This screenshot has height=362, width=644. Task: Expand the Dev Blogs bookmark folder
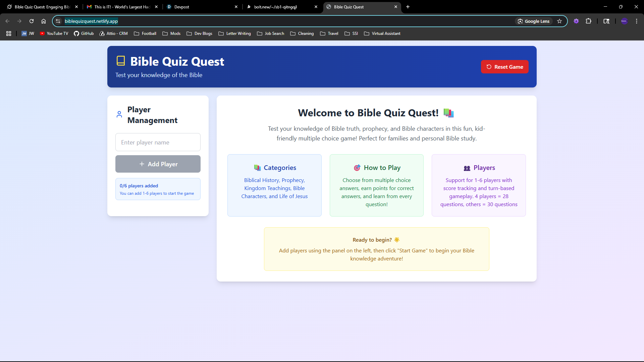(199, 34)
